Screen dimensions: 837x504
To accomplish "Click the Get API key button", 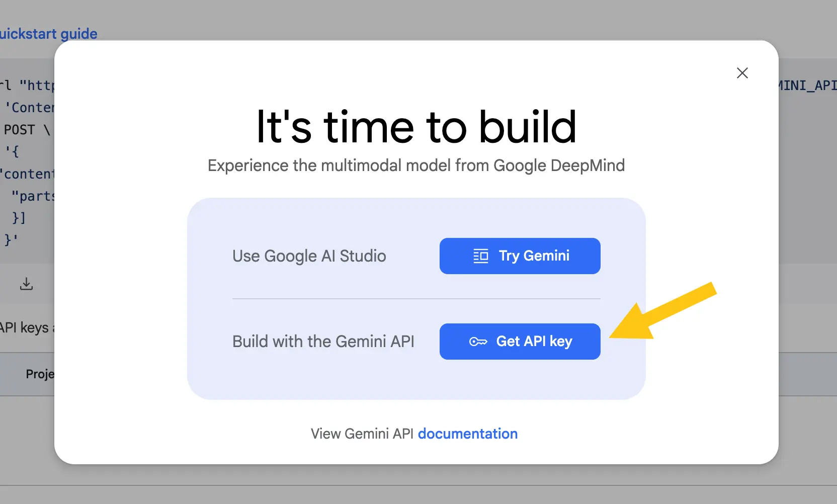I will [x=520, y=342].
